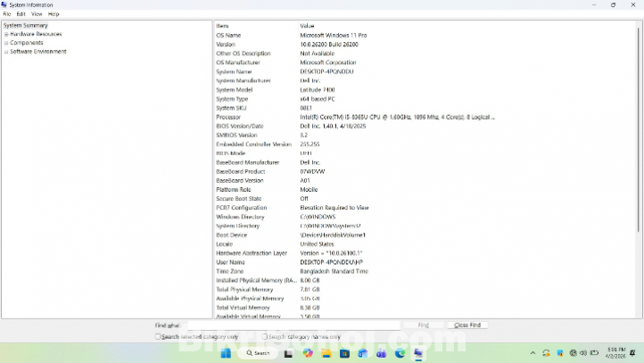644x363 pixels.
Task: Select the Processor row
Action: (x=425, y=117)
